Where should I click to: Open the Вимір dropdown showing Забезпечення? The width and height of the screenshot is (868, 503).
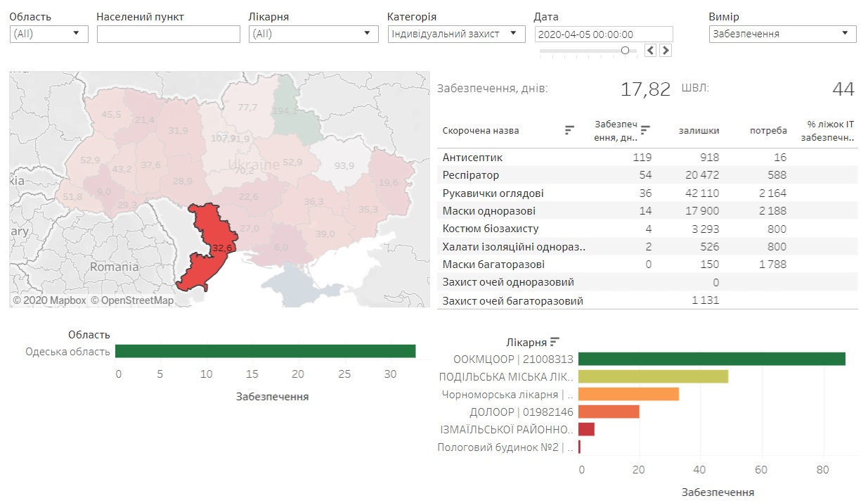click(x=782, y=34)
